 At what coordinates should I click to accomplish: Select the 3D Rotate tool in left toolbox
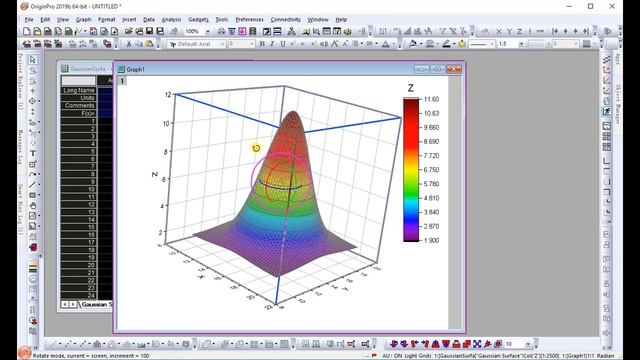point(33,247)
